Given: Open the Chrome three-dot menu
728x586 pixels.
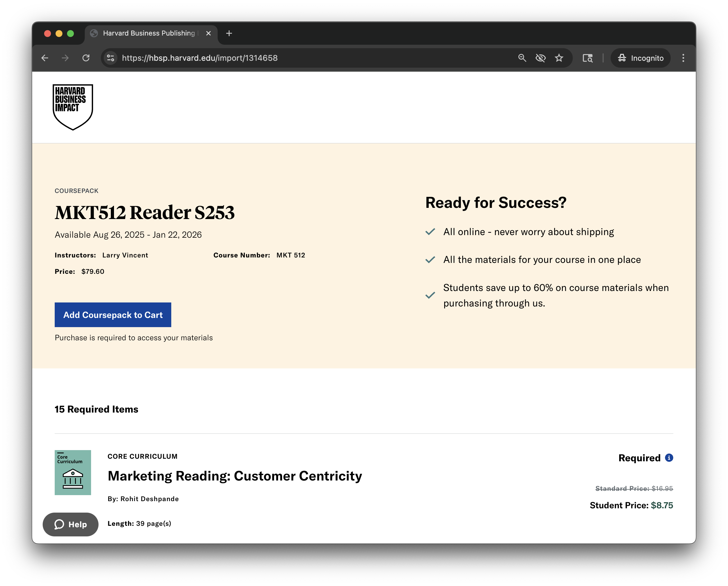Looking at the screenshot, I should click(683, 58).
